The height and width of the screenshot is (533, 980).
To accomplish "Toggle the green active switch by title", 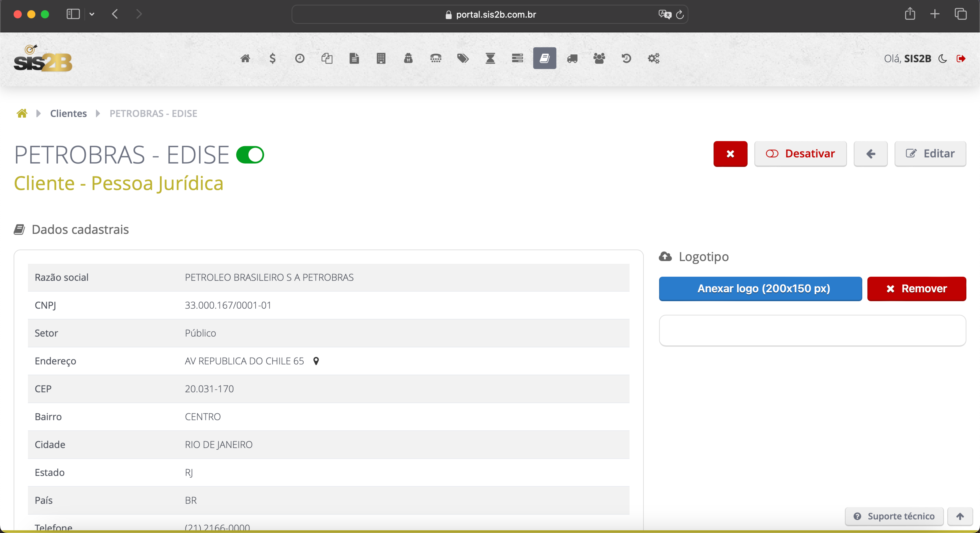I will (250, 155).
